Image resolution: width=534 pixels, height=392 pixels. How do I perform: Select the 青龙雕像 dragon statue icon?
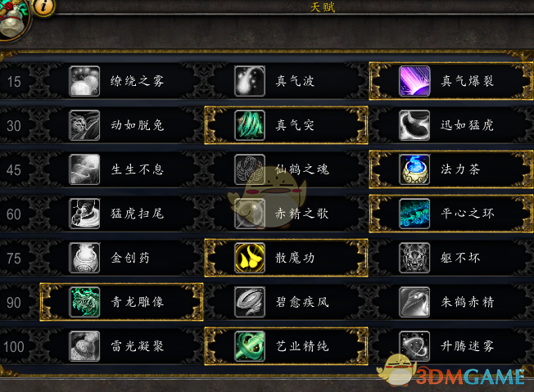[84, 302]
